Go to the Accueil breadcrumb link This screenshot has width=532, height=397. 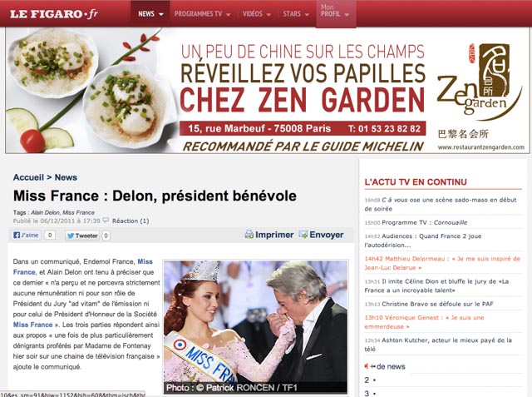[28, 177]
